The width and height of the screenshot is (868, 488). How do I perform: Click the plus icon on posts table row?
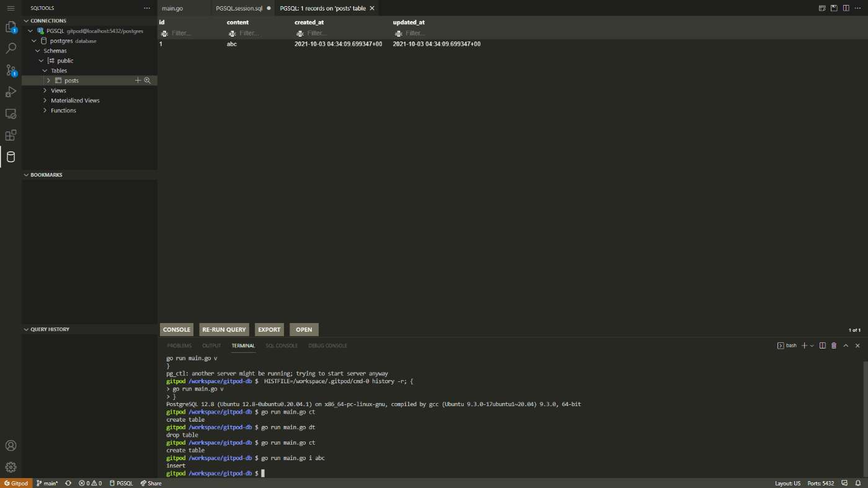[x=138, y=81]
